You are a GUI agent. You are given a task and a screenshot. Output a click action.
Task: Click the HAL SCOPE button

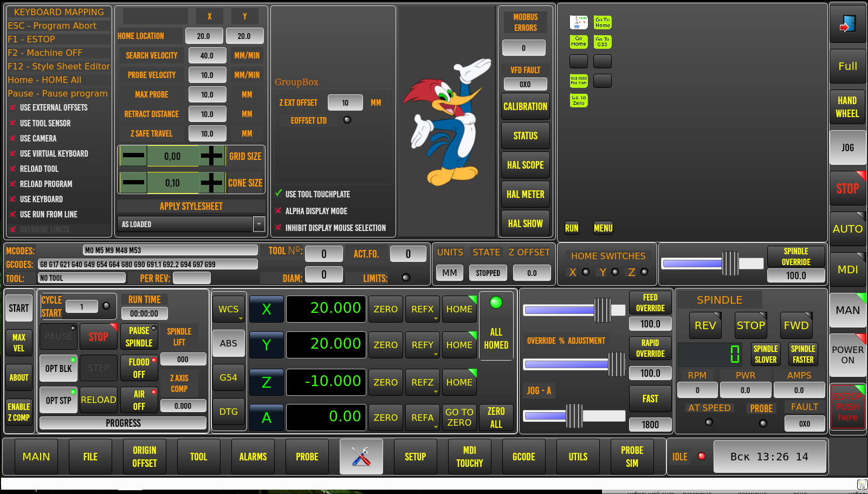point(526,165)
